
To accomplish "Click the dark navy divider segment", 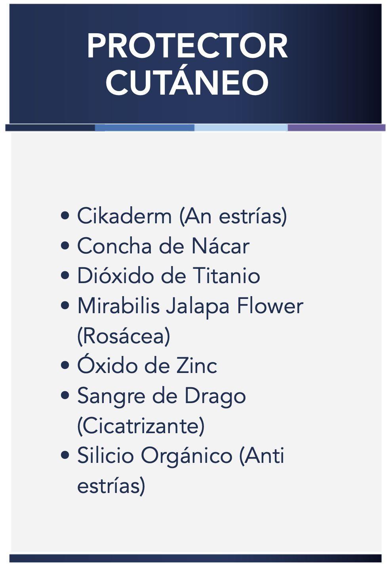I will coord(50,127).
